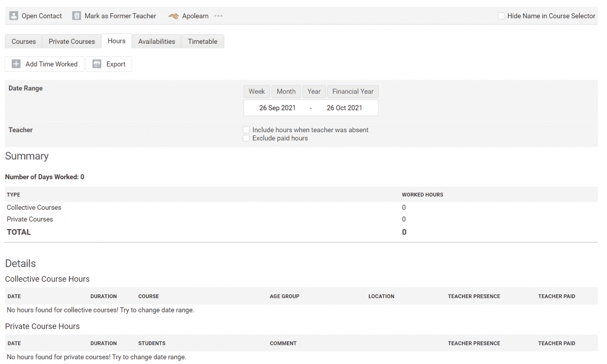Pick the Year date range button

pyautogui.click(x=314, y=92)
